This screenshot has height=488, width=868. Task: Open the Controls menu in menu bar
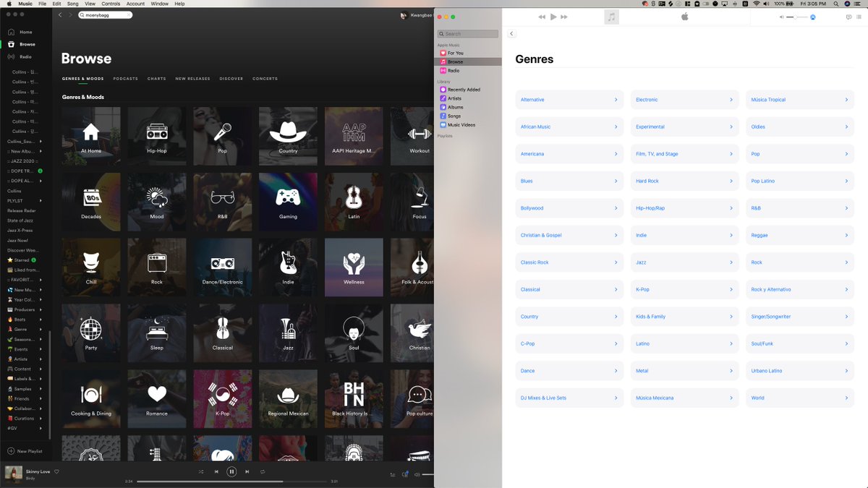(x=111, y=4)
